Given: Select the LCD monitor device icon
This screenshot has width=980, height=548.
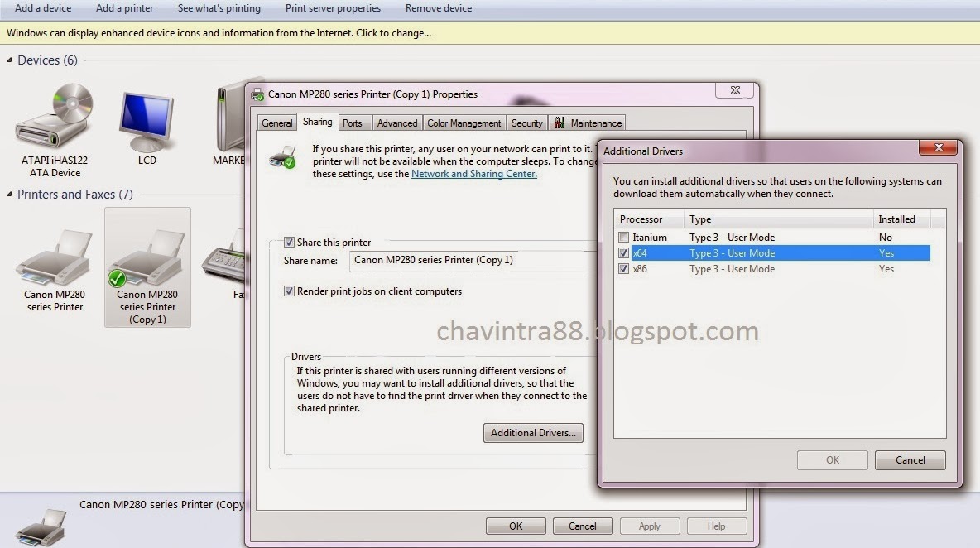Looking at the screenshot, I should click(x=147, y=121).
